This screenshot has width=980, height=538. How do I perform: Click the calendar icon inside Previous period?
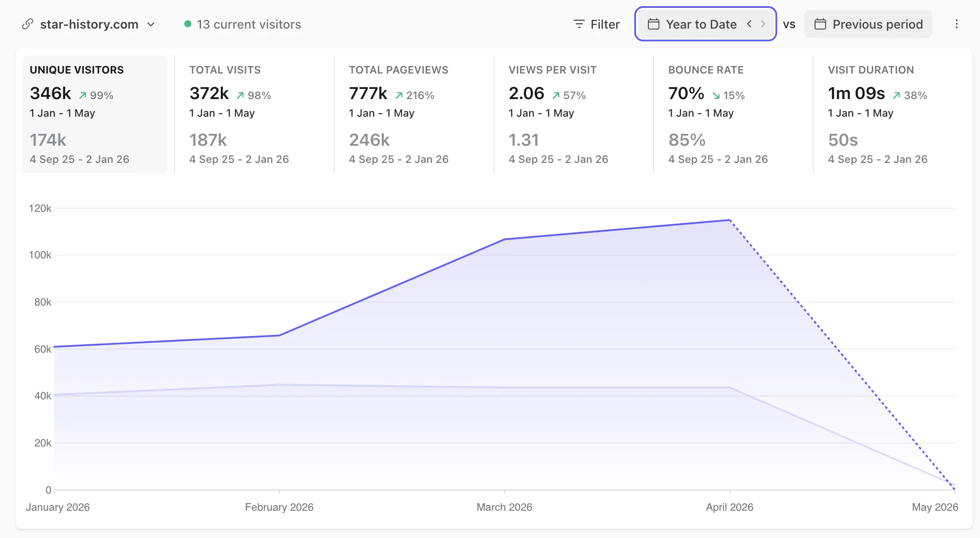tap(821, 24)
